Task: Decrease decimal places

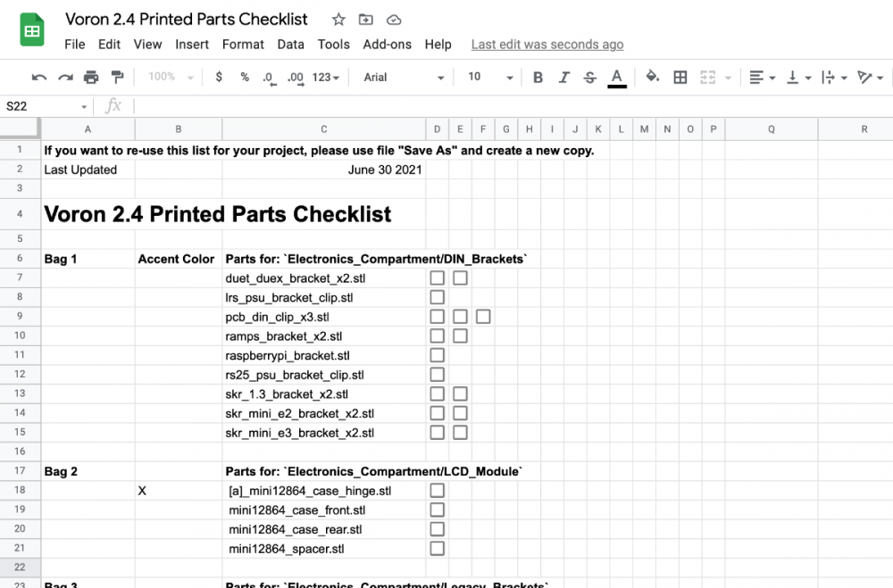Action: [x=269, y=78]
